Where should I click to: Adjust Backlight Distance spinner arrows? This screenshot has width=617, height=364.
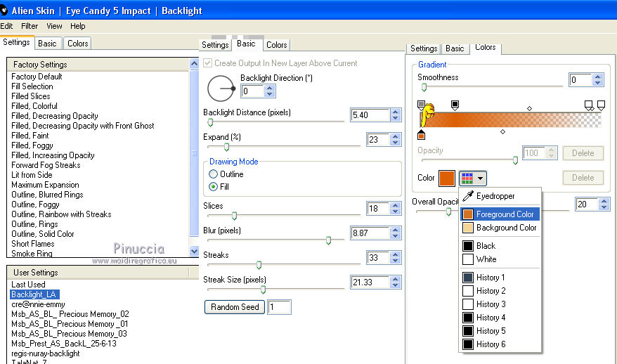point(396,115)
